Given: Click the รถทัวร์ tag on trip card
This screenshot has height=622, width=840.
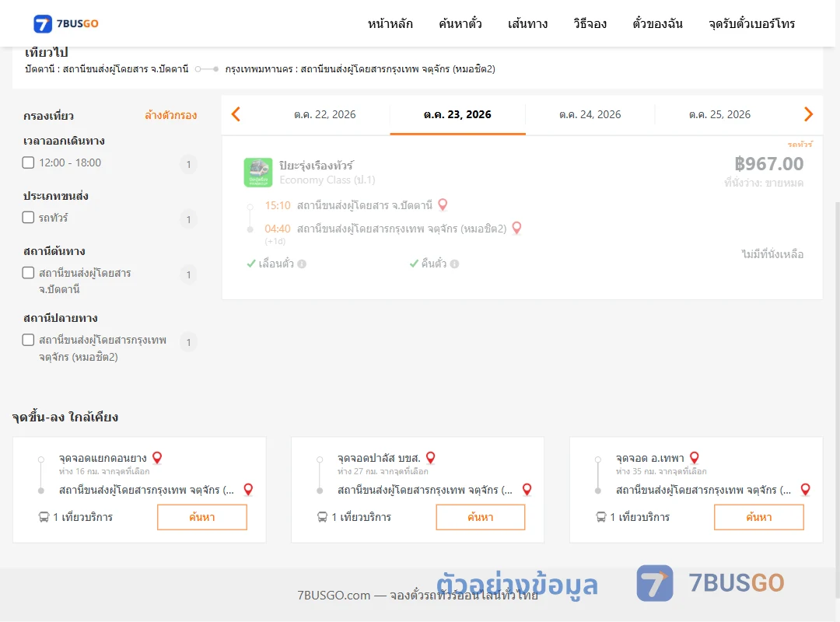Looking at the screenshot, I should (800, 144).
